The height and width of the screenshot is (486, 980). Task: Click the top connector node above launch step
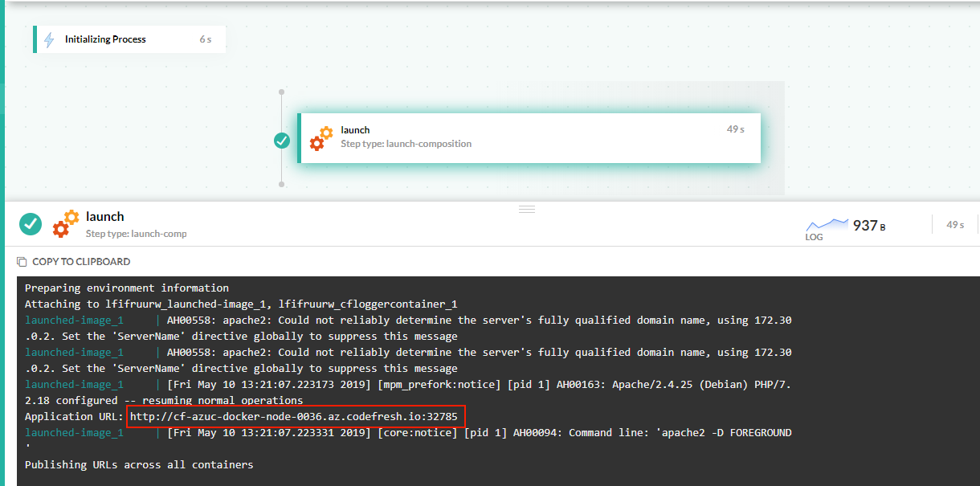pyautogui.click(x=281, y=91)
